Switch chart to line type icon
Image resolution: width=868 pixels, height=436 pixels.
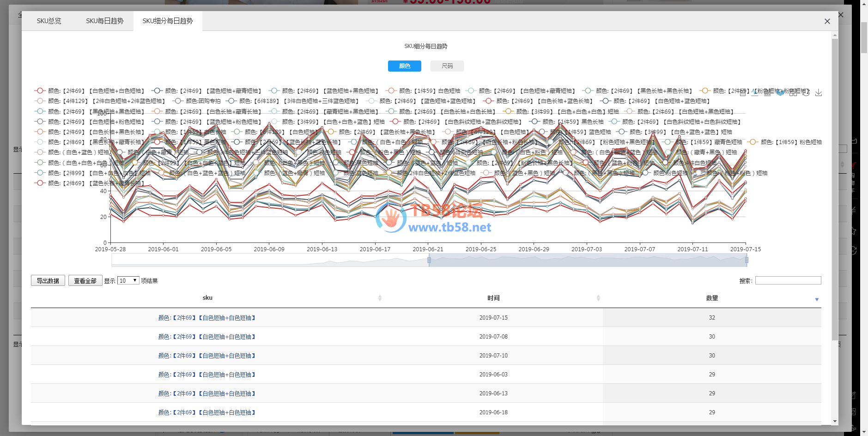[755, 92]
